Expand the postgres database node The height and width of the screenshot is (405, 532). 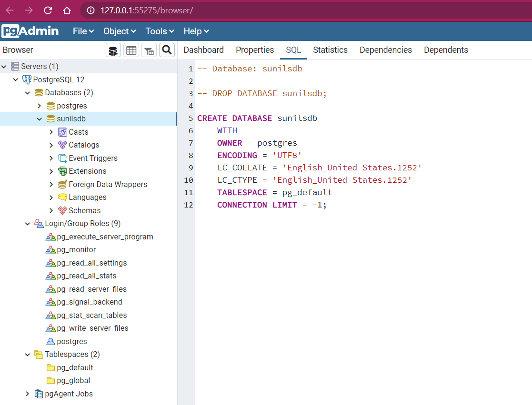click(x=40, y=106)
